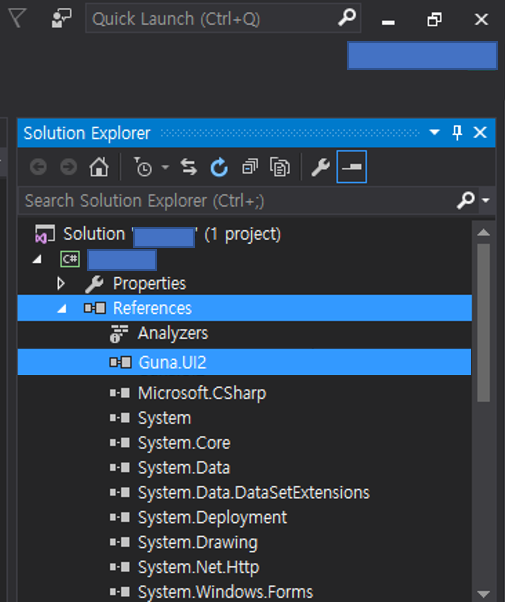505x602 pixels.
Task: Click the Properties wrench tree icon
Action: 94,284
